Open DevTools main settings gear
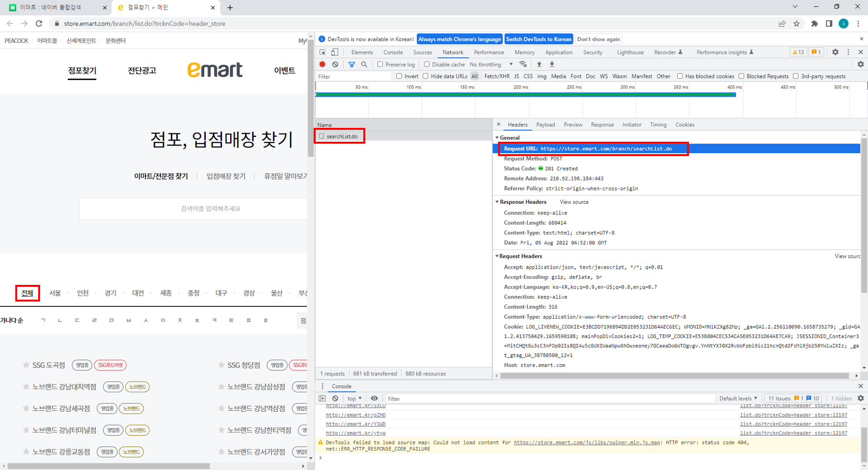 click(x=835, y=52)
